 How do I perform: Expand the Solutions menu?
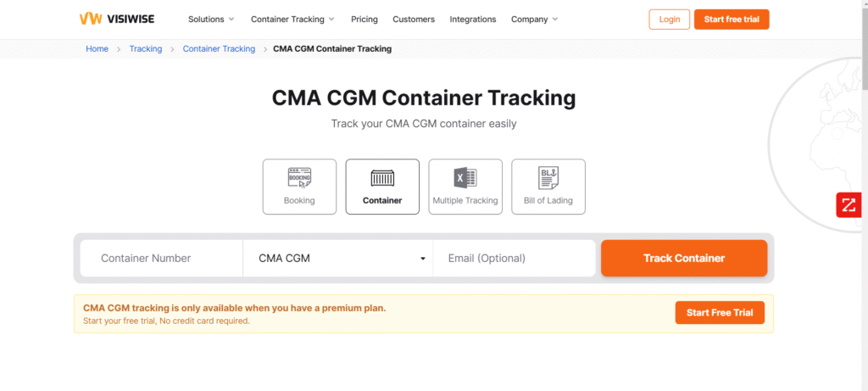click(x=211, y=20)
